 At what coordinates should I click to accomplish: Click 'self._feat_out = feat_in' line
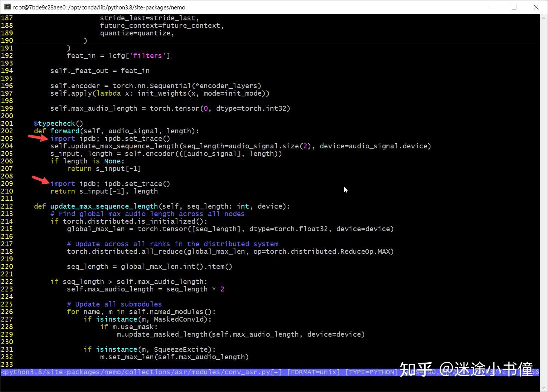click(x=100, y=71)
